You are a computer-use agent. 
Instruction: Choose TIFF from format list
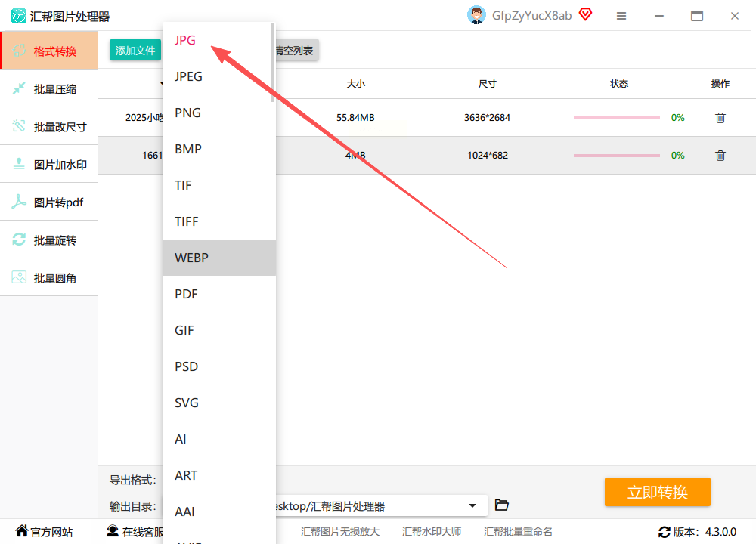[219, 221]
